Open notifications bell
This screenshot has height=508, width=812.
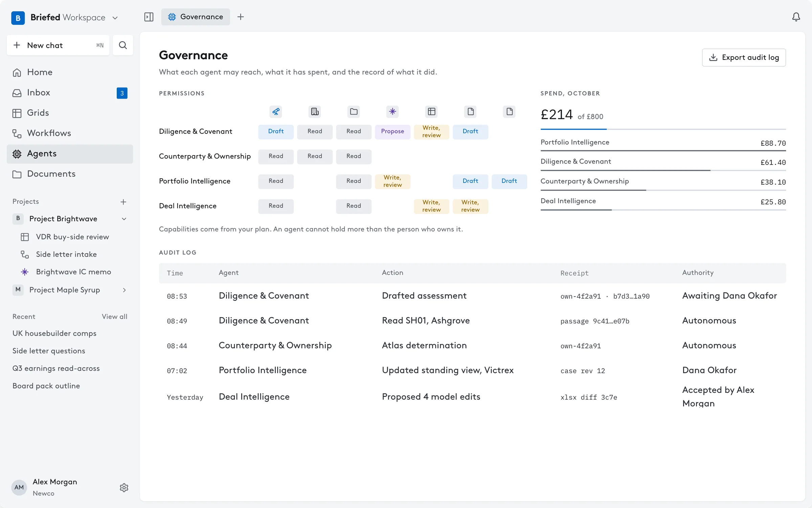[796, 17]
